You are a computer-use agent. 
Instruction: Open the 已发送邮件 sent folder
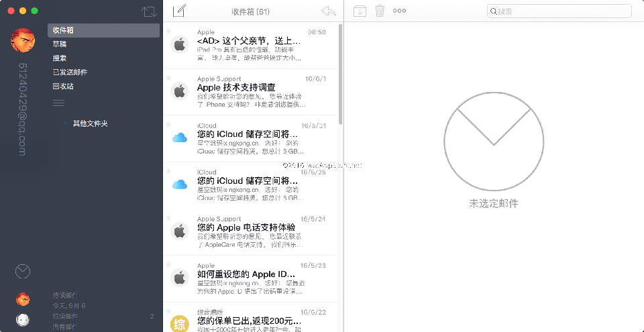70,72
